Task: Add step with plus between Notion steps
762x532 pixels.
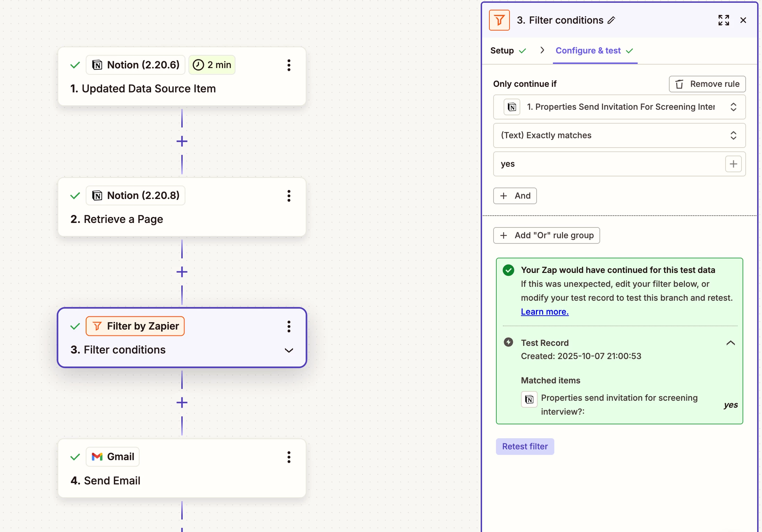Action: [x=182, y=141]
